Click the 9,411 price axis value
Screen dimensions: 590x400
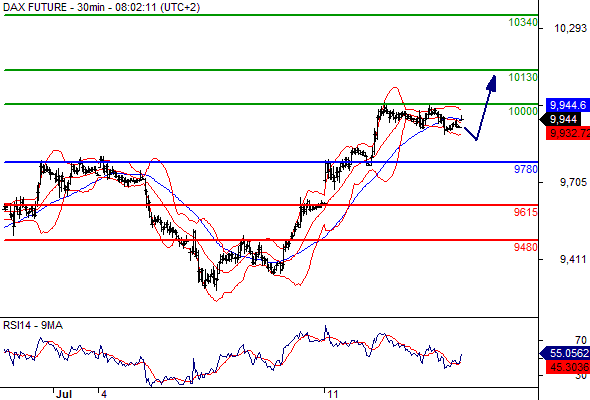(x=573, y=259)
